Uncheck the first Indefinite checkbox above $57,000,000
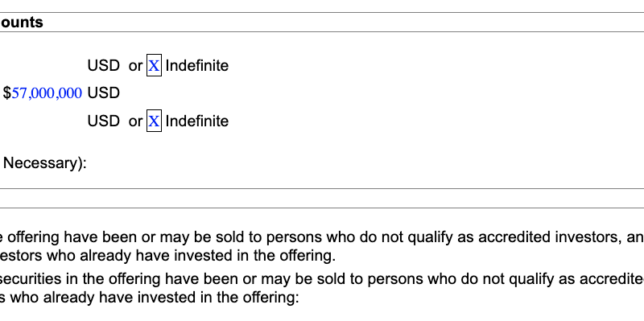This screenshot has height=321, width=644. coord(154,65)
